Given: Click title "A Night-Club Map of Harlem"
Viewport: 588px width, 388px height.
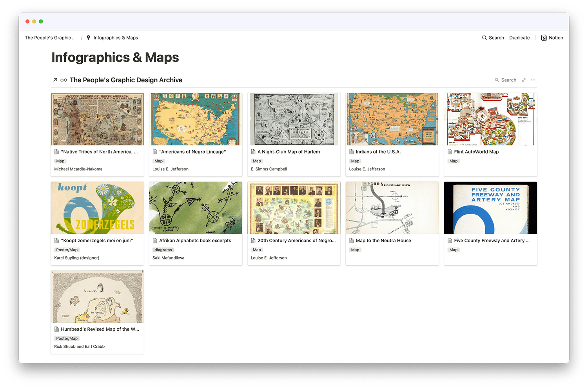Looking at the screenshot, I should click(289, 152).
